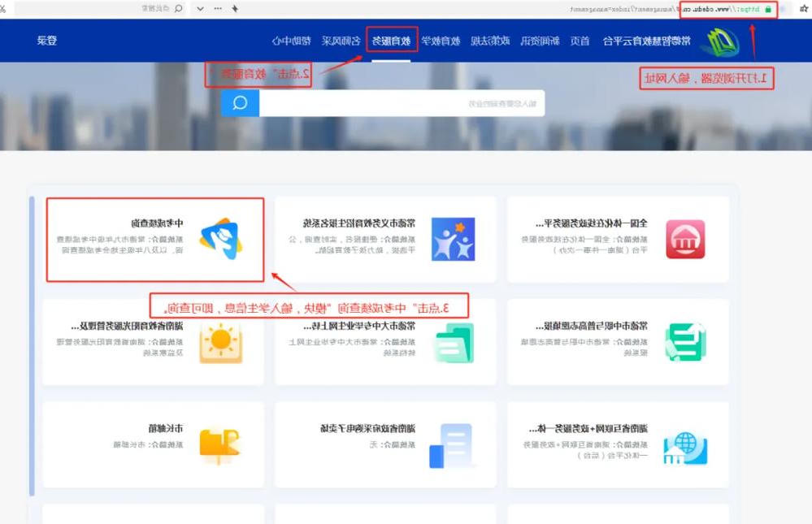Open the 常德市中职与普高志愿填报 card title
This screenshot has height=524, width=812.
tap(592, 327)
